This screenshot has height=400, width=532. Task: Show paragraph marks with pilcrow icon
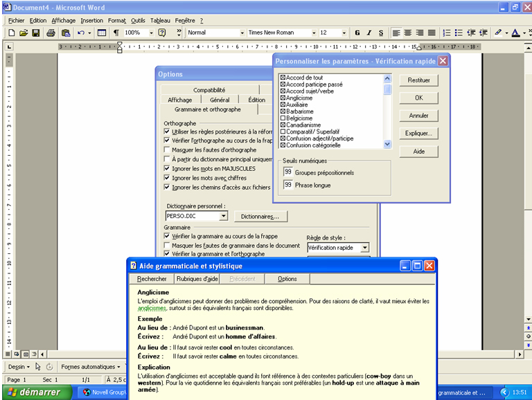point(116,33)
